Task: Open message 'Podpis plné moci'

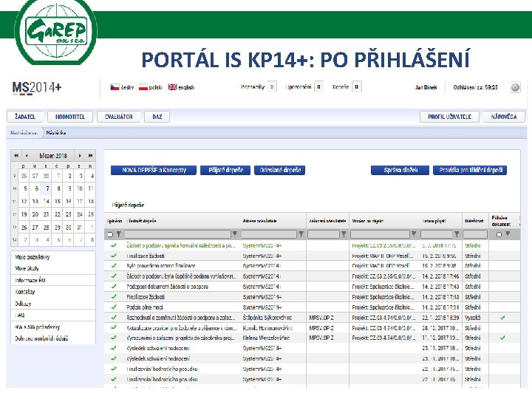Action: coord(145,307)
